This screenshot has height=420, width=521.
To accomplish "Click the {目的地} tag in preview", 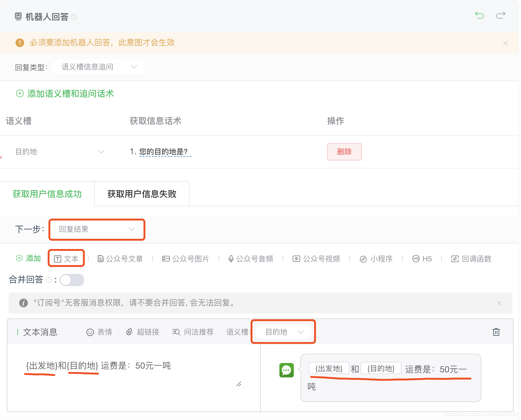I will pos(381,368).
